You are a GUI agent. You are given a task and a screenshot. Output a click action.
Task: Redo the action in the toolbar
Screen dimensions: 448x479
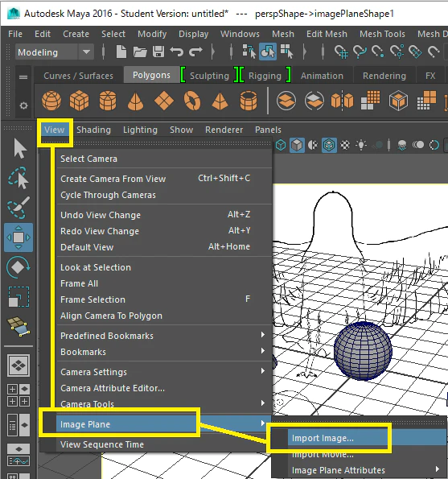pos(195,52)
